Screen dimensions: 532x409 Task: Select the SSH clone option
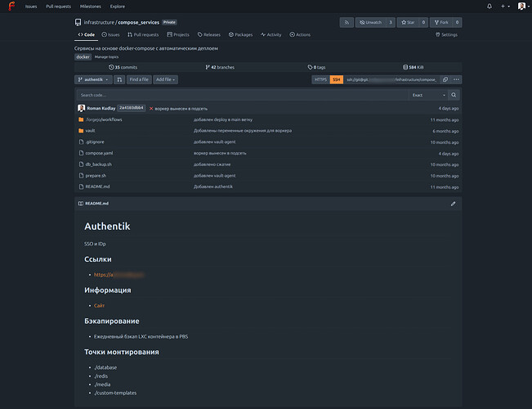[337, 79]
